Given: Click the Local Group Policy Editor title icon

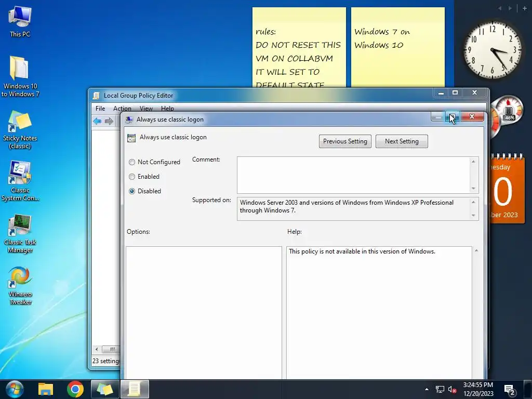Looking at the screenshot, I should (x=96, y=96).
